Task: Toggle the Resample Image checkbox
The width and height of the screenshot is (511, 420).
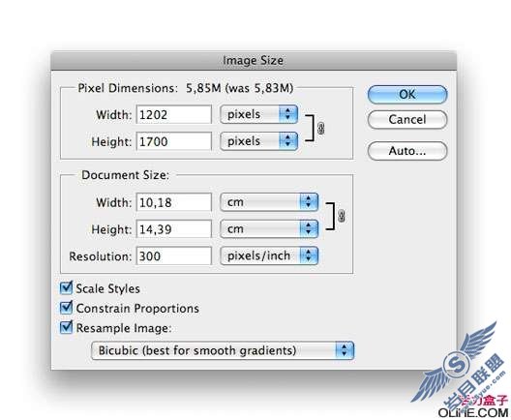Action: click(x=66, y=327)
